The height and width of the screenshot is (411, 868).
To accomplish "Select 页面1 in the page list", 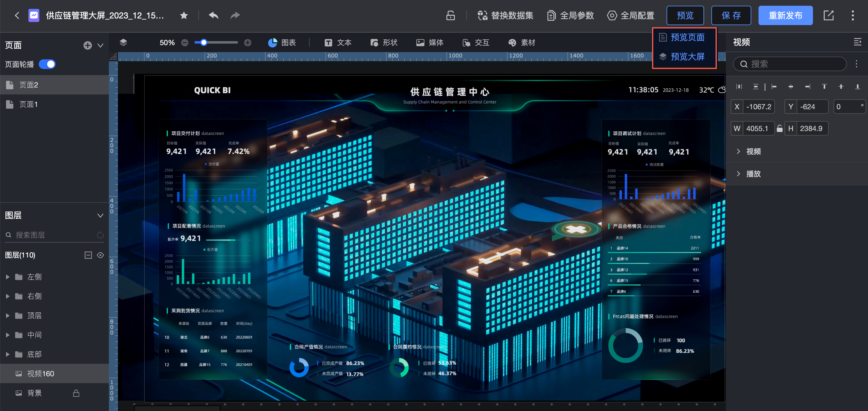I will 54,104.
